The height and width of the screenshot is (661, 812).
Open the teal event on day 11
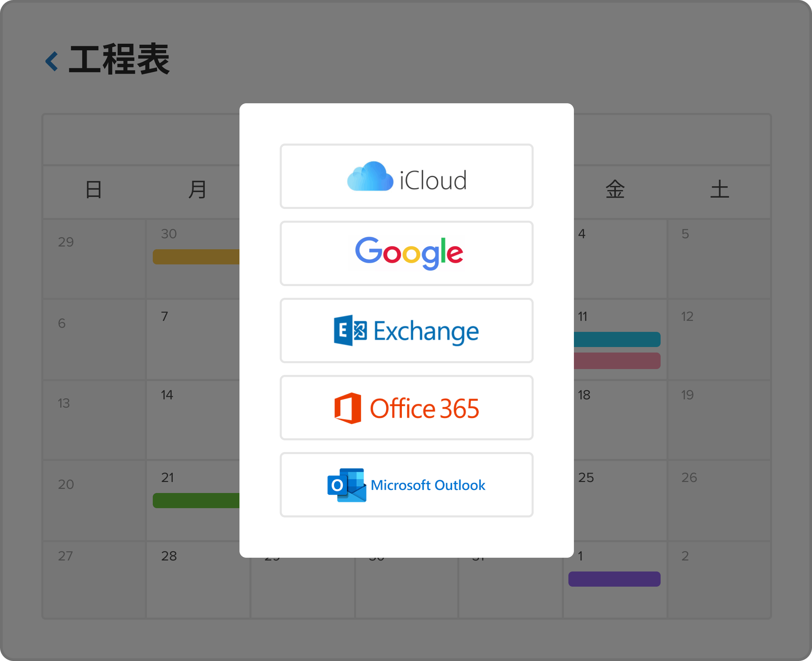(x=617, y=339)
